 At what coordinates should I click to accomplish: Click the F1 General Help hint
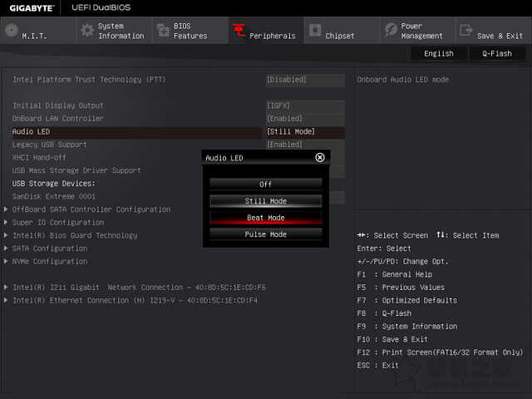point(395,274)
